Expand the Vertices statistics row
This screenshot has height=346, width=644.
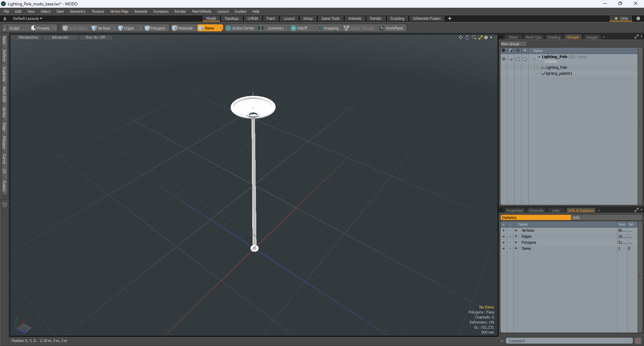pyautogui.click(x=516, y=230)
